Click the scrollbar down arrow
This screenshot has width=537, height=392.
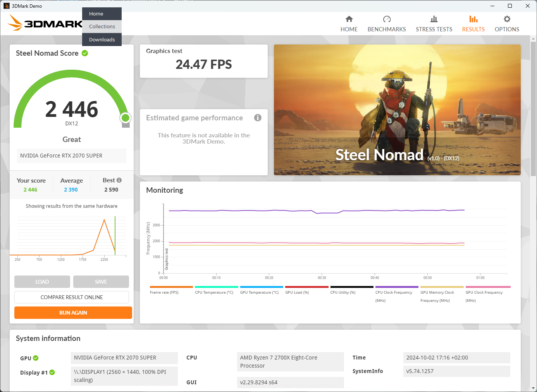tap(534, 388)
